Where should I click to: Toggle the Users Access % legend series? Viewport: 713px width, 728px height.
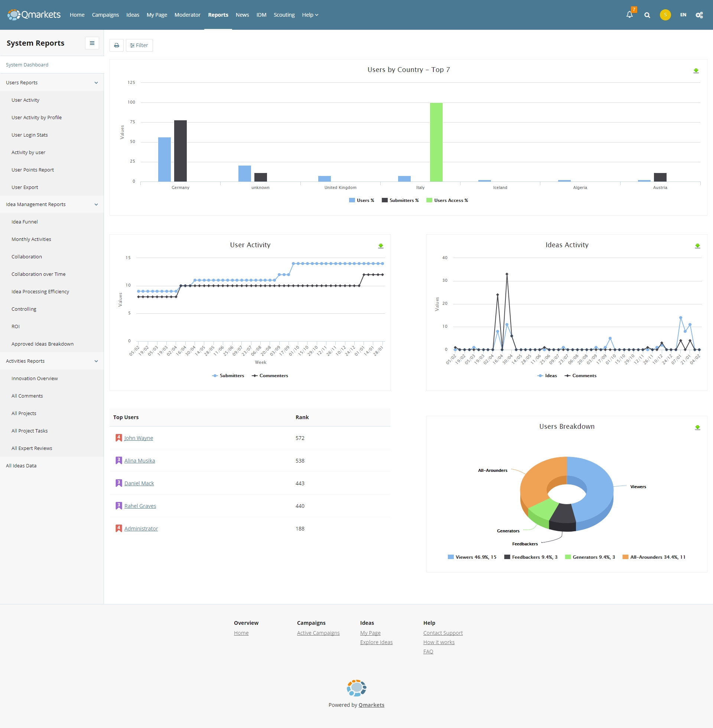click(x=447, y=200)
